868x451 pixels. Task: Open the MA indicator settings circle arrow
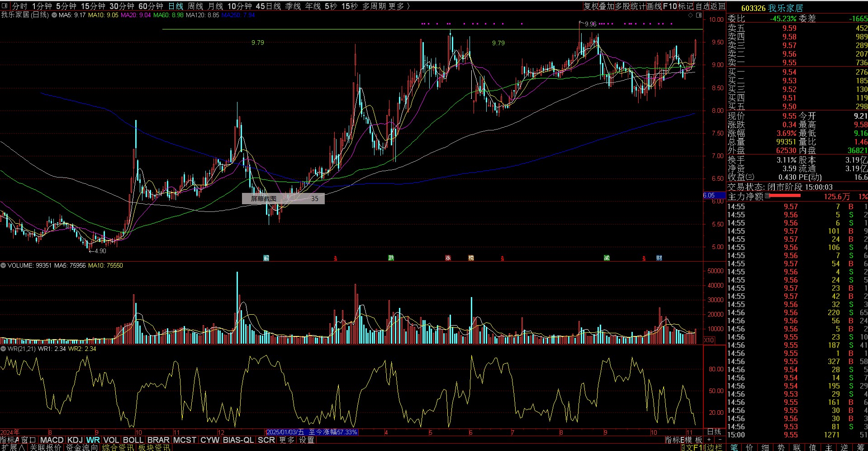pyautogui.click(x=54, y=15)
